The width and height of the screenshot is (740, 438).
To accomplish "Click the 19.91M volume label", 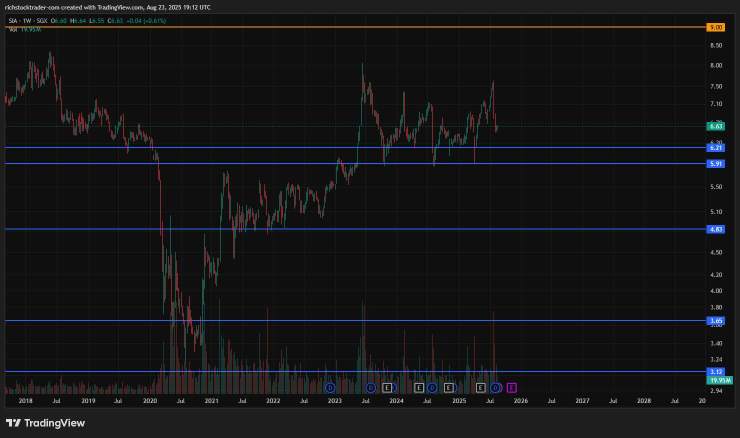I will point(720,380).
